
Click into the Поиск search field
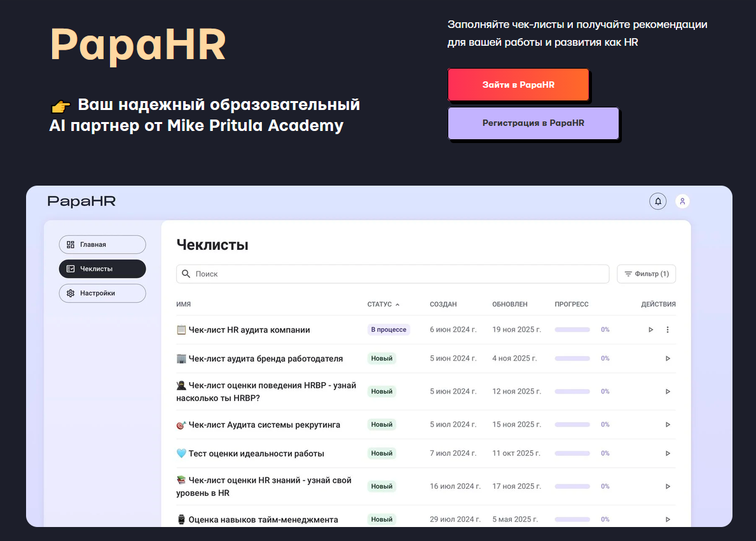click(x=392, y=274)
